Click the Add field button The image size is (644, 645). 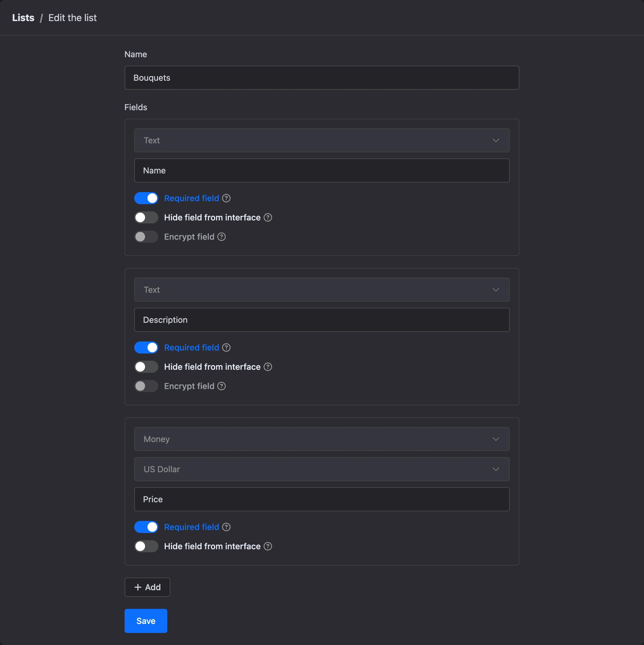[x=147, y=587]
